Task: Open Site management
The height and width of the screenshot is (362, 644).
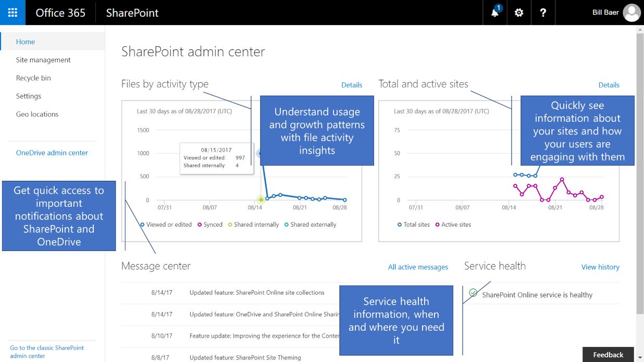Action: coord(43,59)
